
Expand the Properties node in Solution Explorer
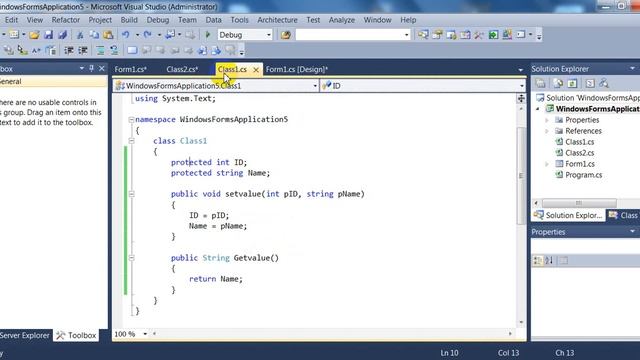[547, 120]
